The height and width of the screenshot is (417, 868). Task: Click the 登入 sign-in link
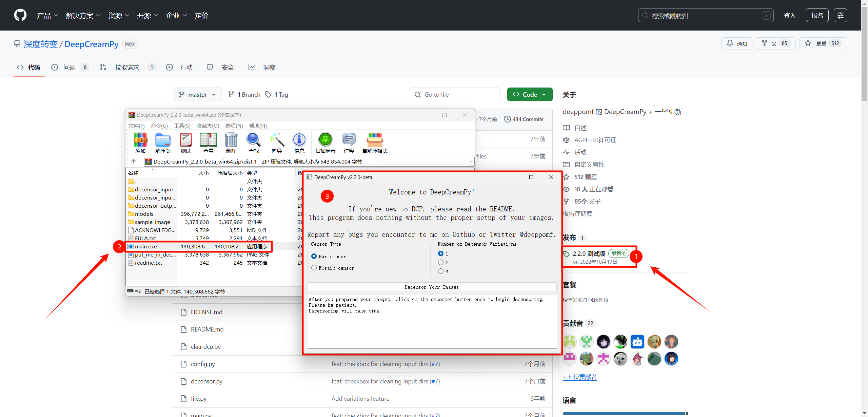point(789,16)
